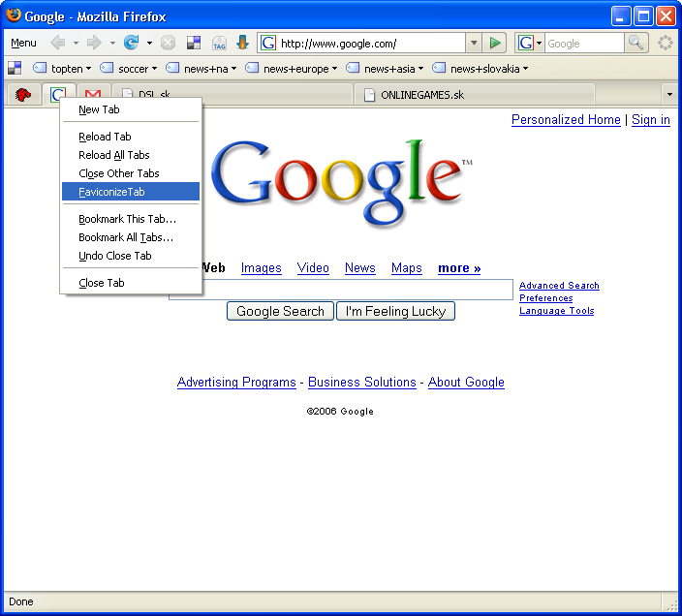The width and height of the screenshot is (682, 616).
Task: Select FaviconizeTab in the context menu
Action: (131, 192)
